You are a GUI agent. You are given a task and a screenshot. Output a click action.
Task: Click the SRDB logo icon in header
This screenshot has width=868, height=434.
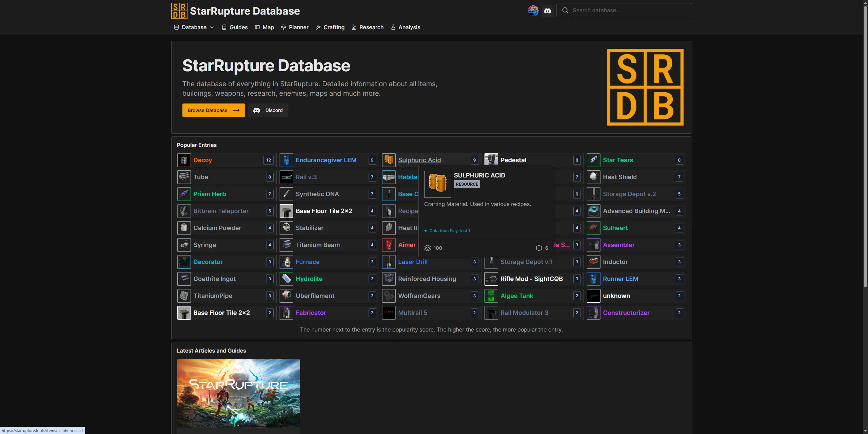[x=179, y=11]
